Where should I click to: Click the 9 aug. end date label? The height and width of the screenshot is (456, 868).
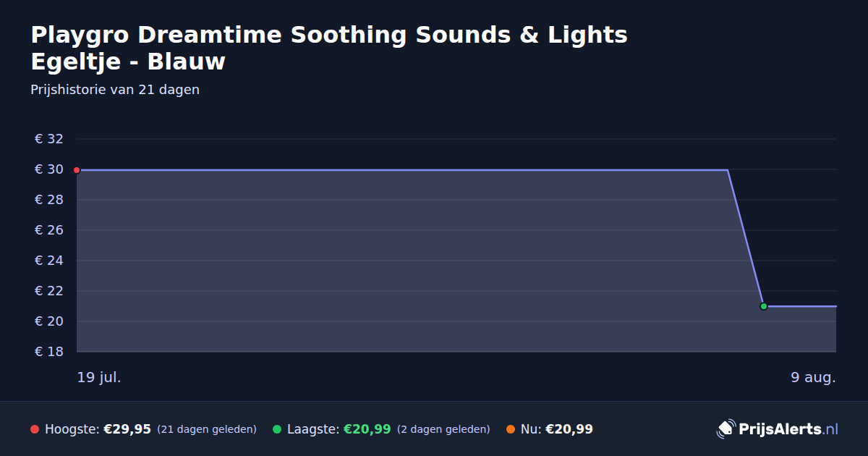pyautogui.click(x=813, y=377)
